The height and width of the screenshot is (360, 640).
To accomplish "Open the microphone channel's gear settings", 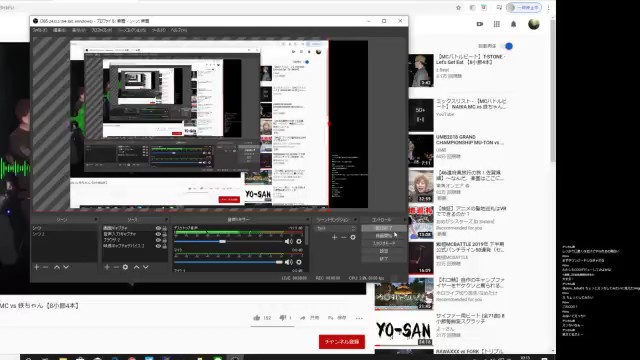I will pos(299,262).
